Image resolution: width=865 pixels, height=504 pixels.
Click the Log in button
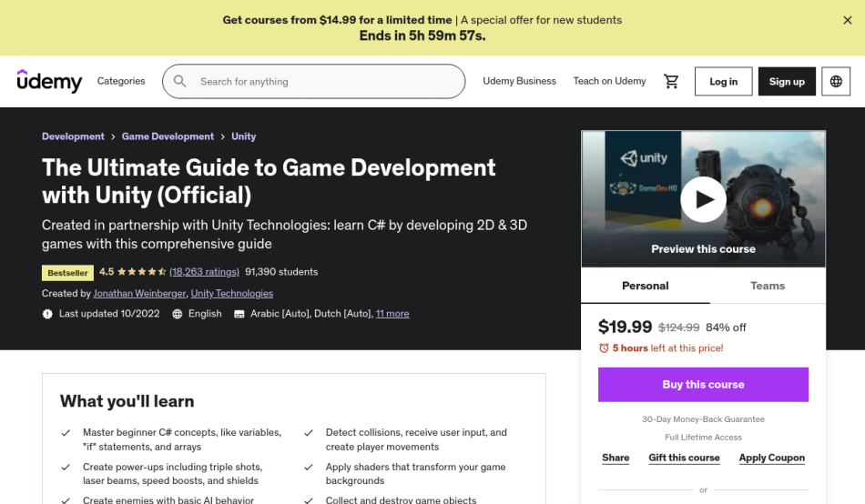(x=723, y=82)
